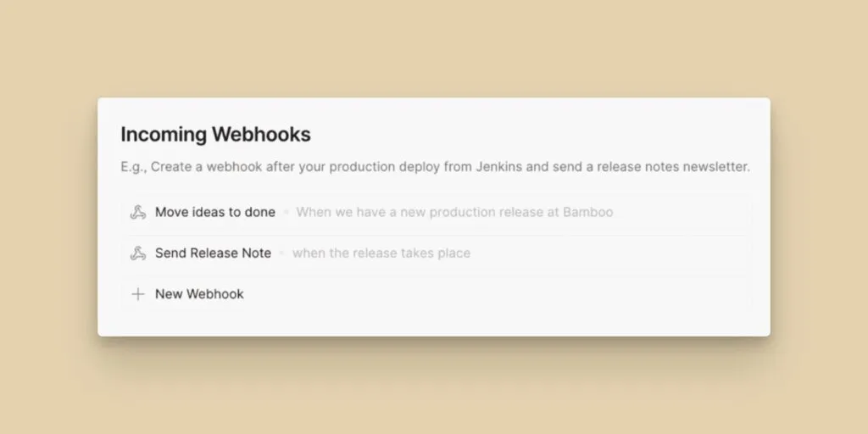This screenshot has width=868, height=434.
Task: Click the example text starting with E.g.
Action: coord(435,167)
